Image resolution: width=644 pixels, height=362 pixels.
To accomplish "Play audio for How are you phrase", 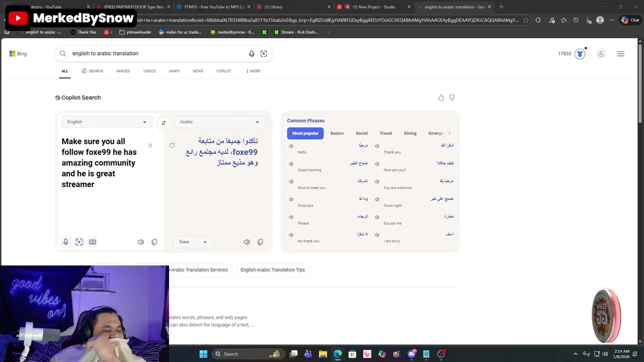I will [377, 164].
